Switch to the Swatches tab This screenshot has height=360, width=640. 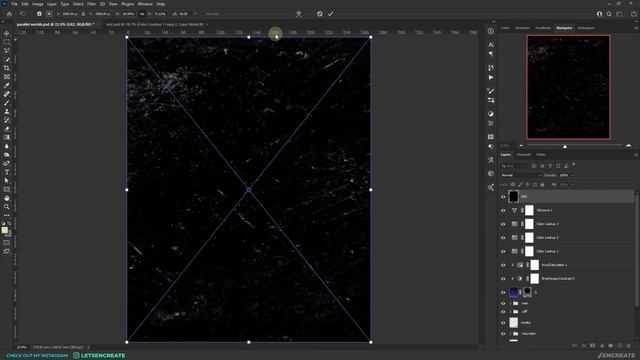coord(522,28)
